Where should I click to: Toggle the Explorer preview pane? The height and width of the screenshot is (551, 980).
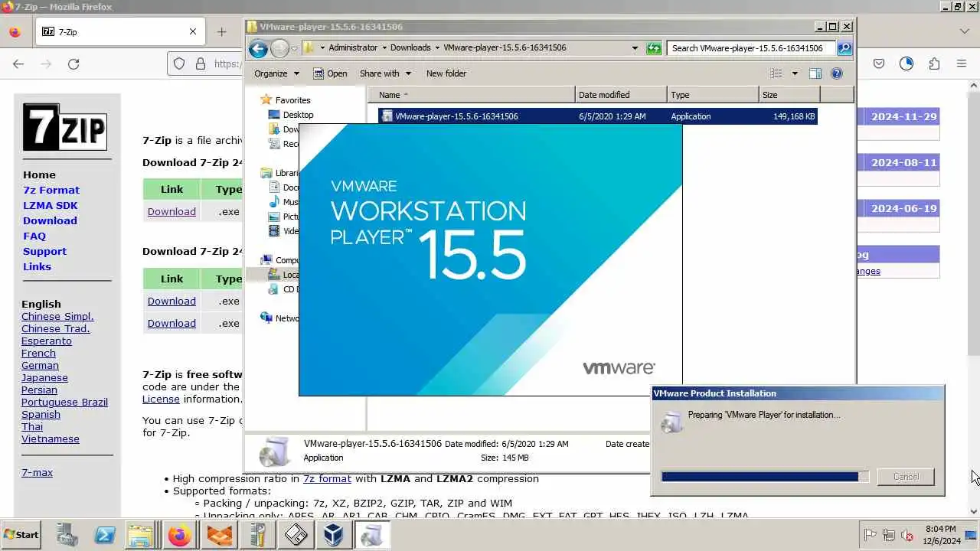815,73
